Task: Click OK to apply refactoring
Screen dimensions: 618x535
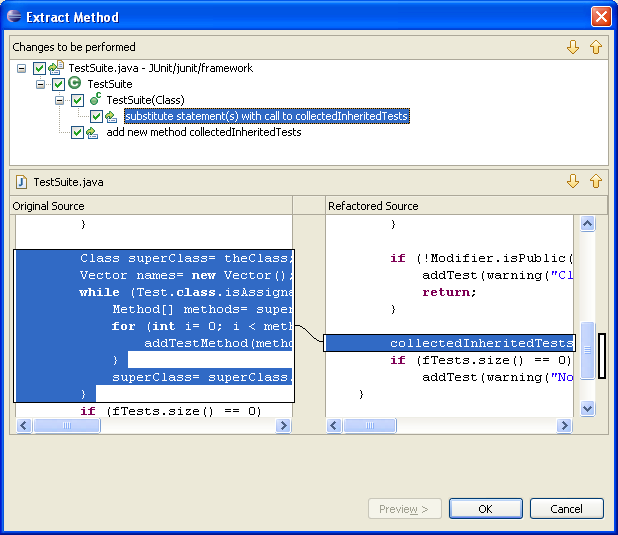Action: pos(486,509)
